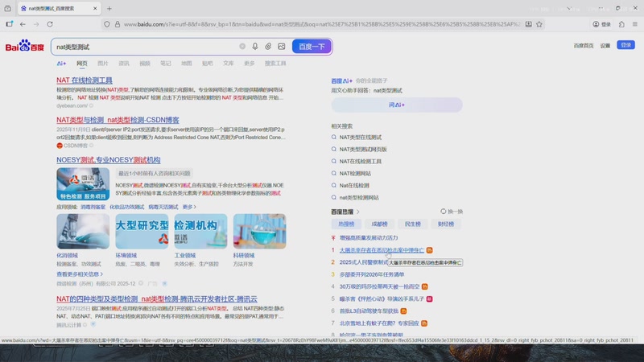Click the sidebar toggle icon beside back arrow

pyautogui.click(x=10, y=24)
